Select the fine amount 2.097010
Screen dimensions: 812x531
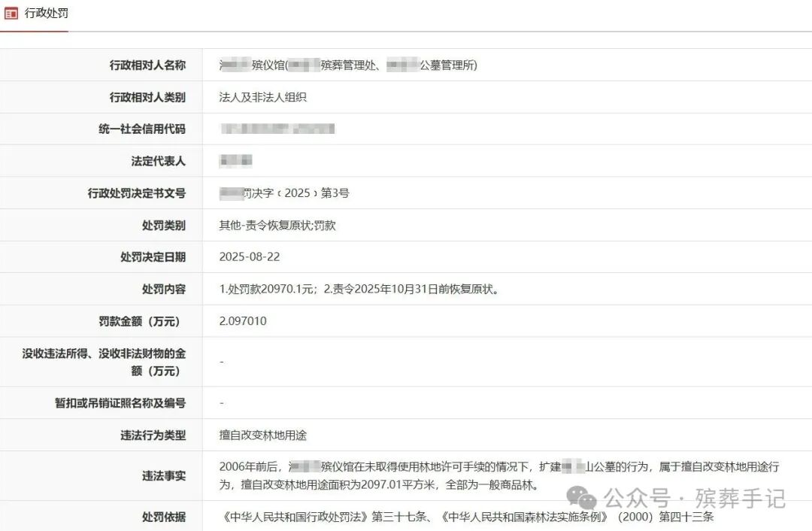tap(242, 321)
